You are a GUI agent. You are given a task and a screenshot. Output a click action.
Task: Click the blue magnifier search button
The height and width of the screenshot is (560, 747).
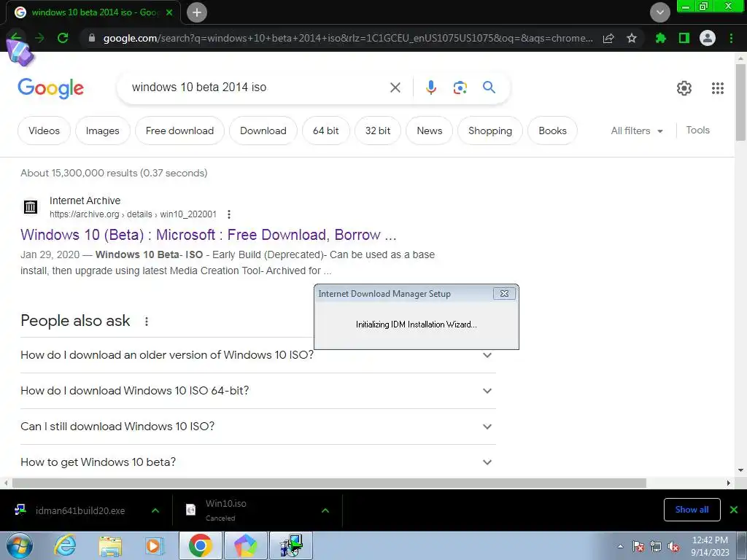(489, 87)
